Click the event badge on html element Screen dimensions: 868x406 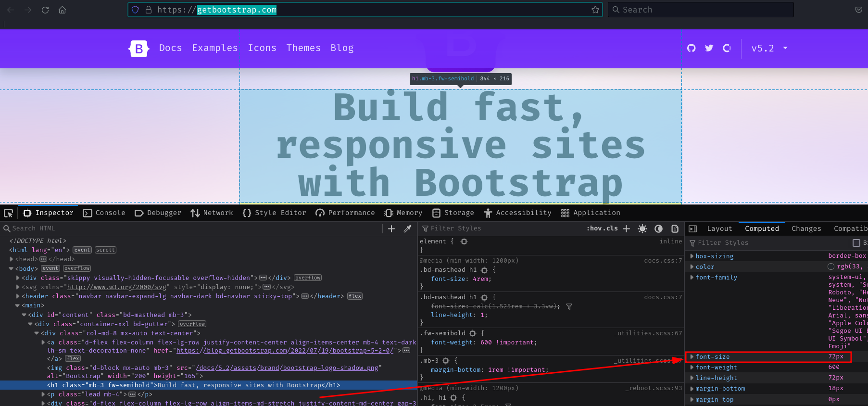click(x=82, y=250)
